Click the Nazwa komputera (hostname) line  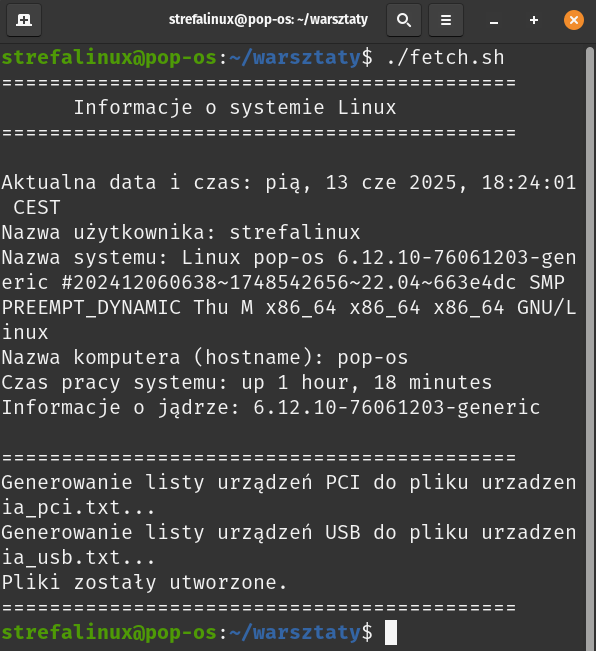pyautogui.click(x=205, y=357)
